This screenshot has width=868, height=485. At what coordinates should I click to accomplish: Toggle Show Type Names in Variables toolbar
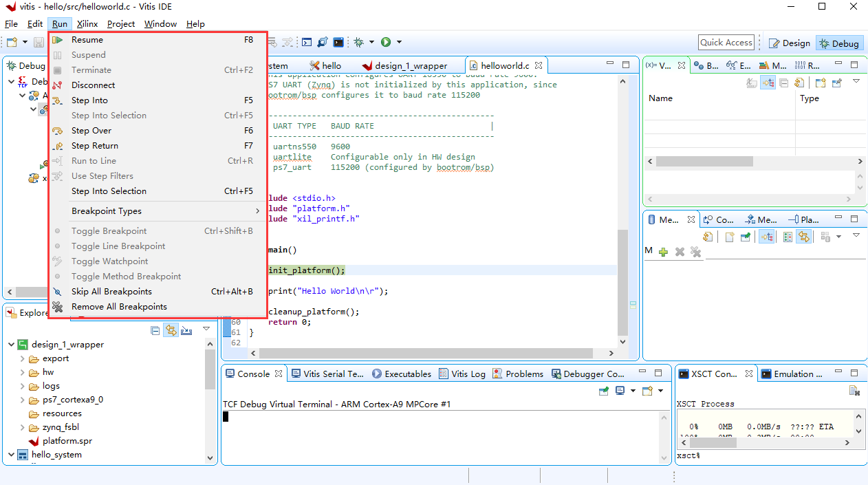pos(752,83)
